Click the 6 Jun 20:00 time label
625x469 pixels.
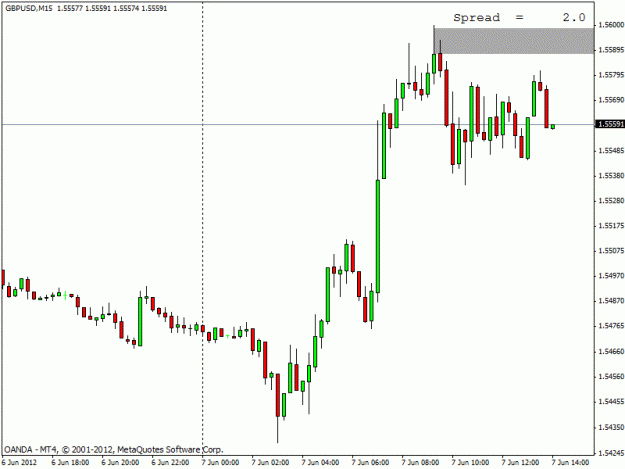click(120, 462)
